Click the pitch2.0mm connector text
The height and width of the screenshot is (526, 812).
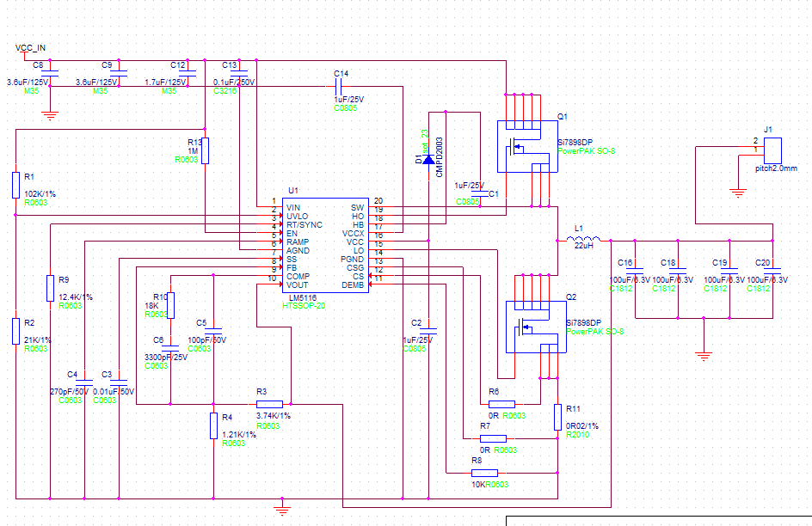point(776,168)
